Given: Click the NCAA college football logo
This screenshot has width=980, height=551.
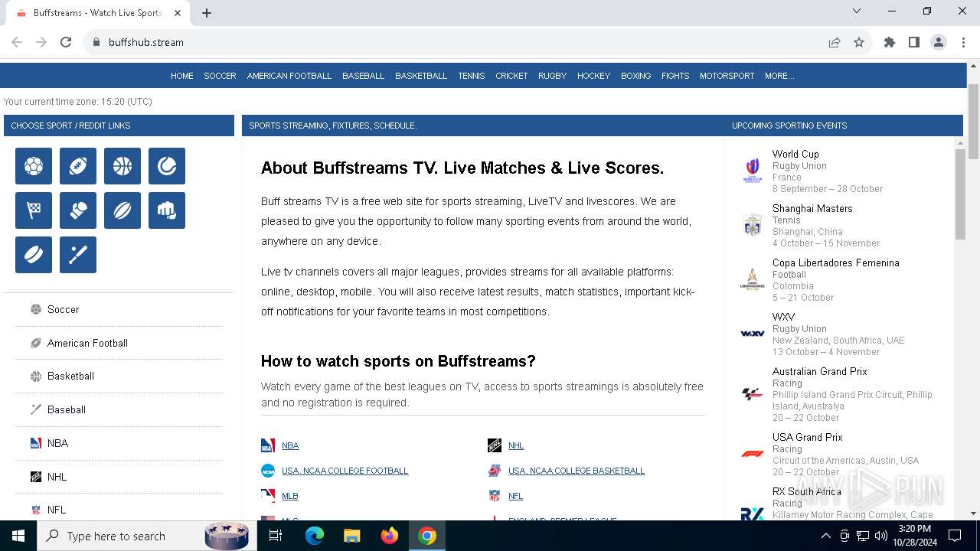Looking at the screenshot, I should tap(268, 471).
